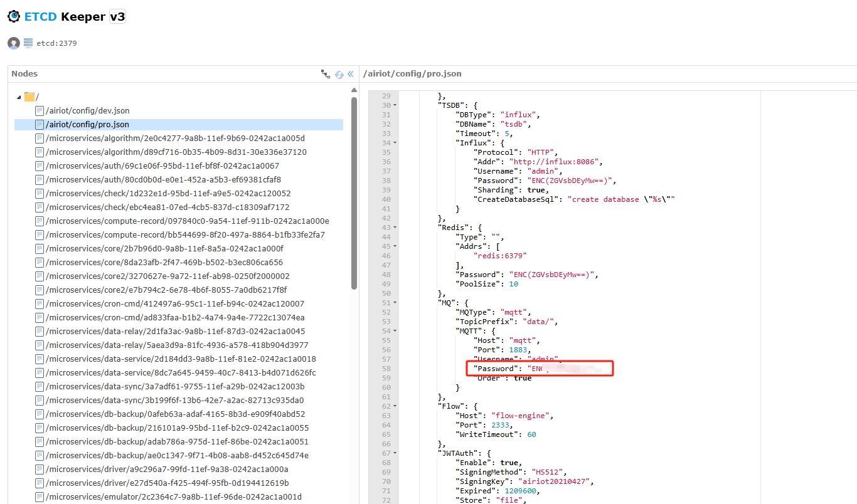This screenshot has height=504, width=857.
Task: Fold the TSDB block at line 30
Action: point(395,105)
